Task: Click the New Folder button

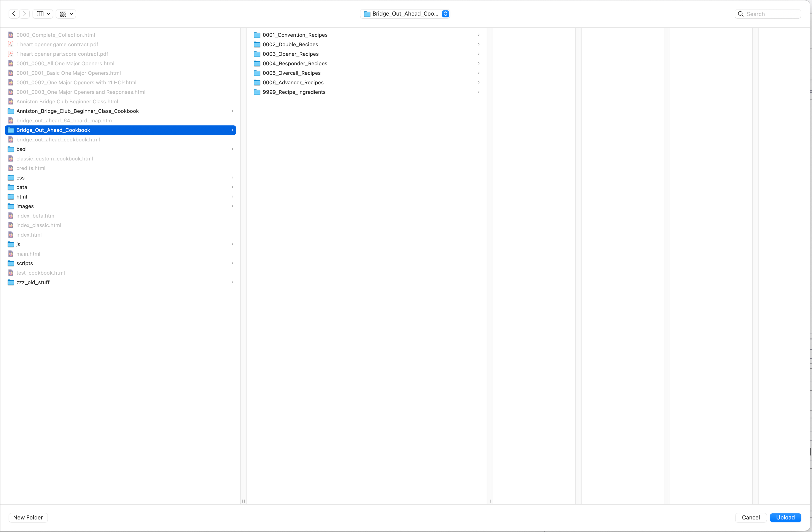Action: tap(28, 517)
